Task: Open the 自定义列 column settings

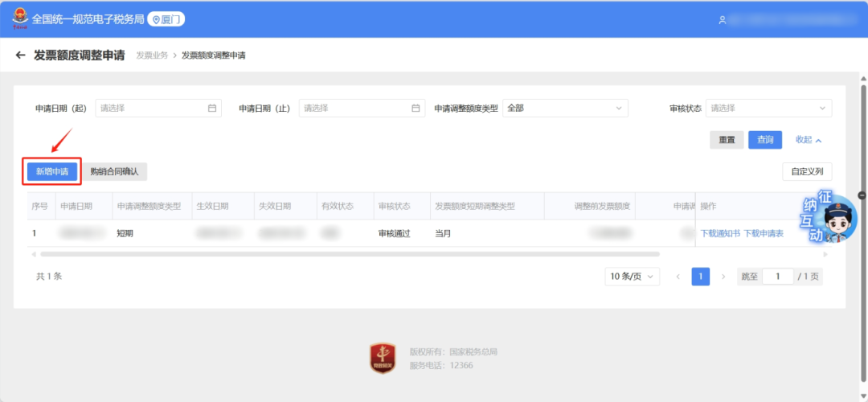Action: [x=807, y=171]
